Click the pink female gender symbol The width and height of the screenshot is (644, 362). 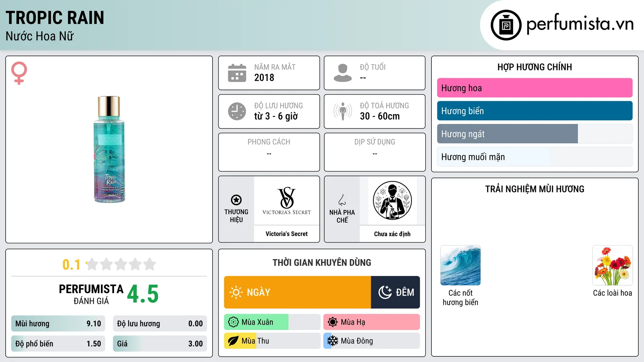19,73
